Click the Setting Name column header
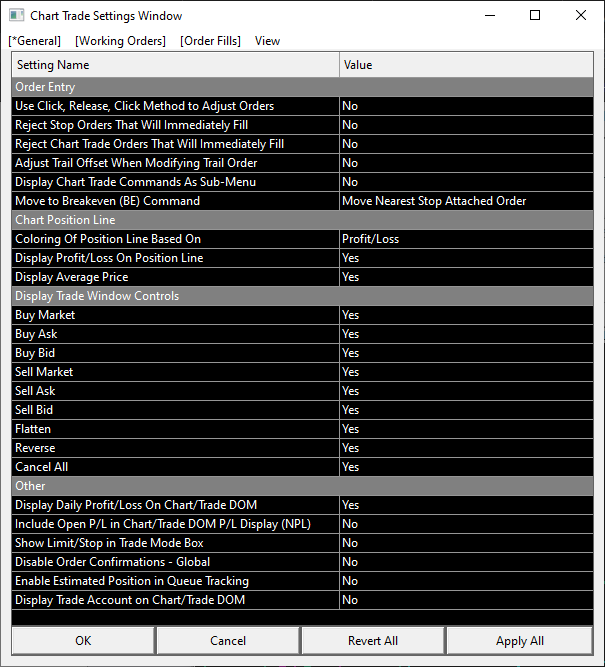The height and width of the screenshot is (667, 605). click(175, 65)
